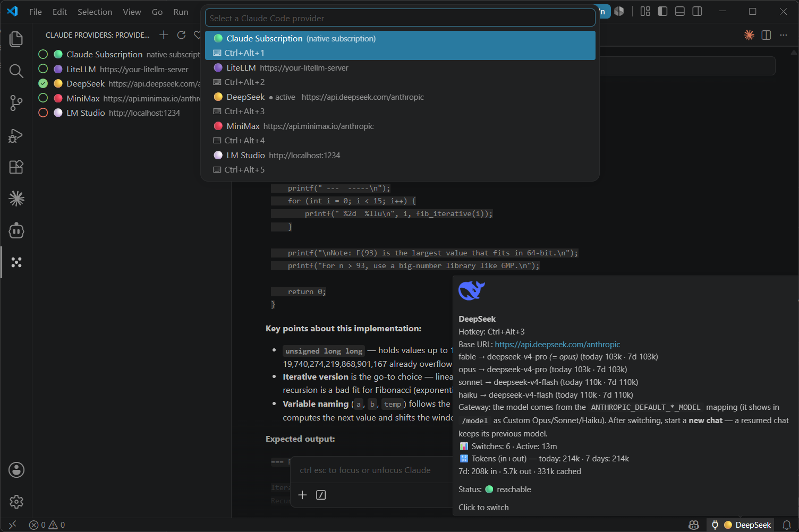799x532 pixels.
Task: Select the LiteLLM radio circle in sidebar
Action: pos(43,69)
